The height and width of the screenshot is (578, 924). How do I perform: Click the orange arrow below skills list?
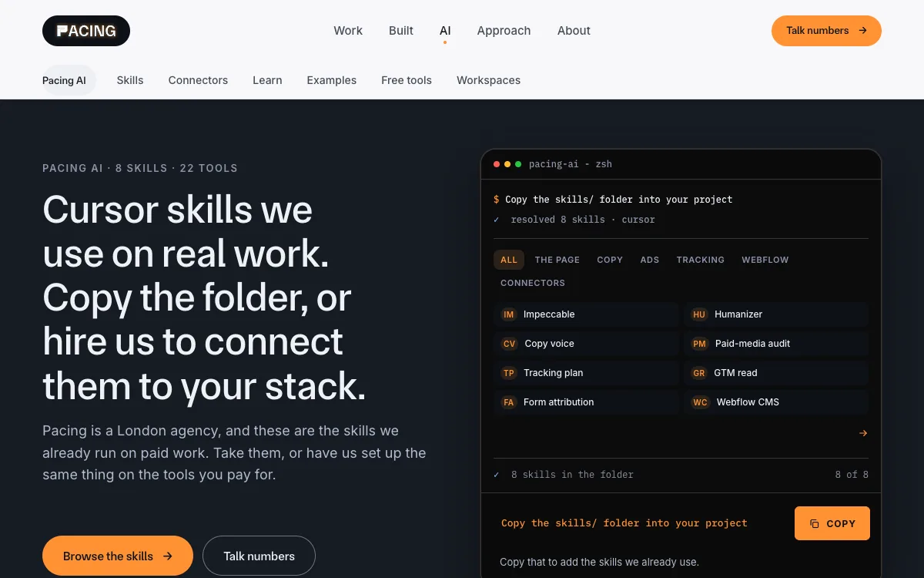pos(863,433)
